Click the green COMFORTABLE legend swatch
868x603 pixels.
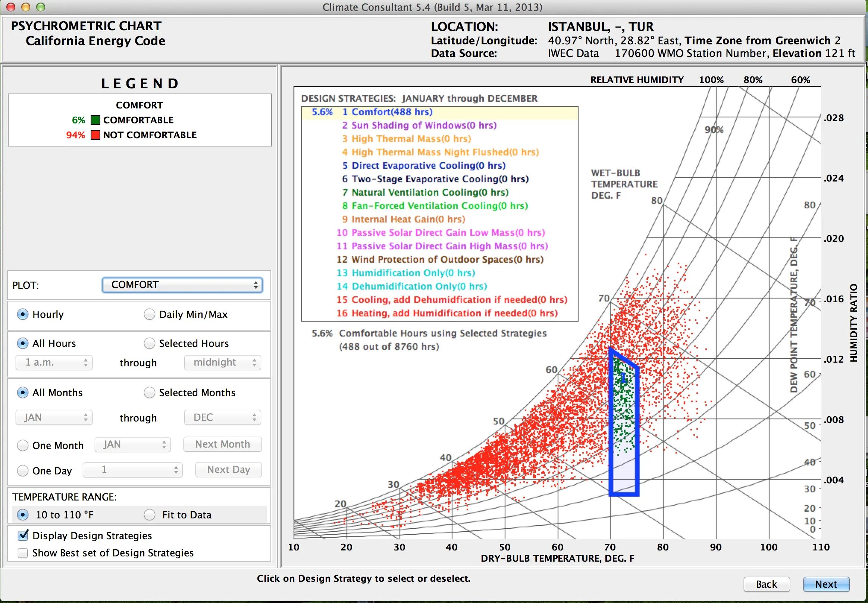(x=95, y=120)
